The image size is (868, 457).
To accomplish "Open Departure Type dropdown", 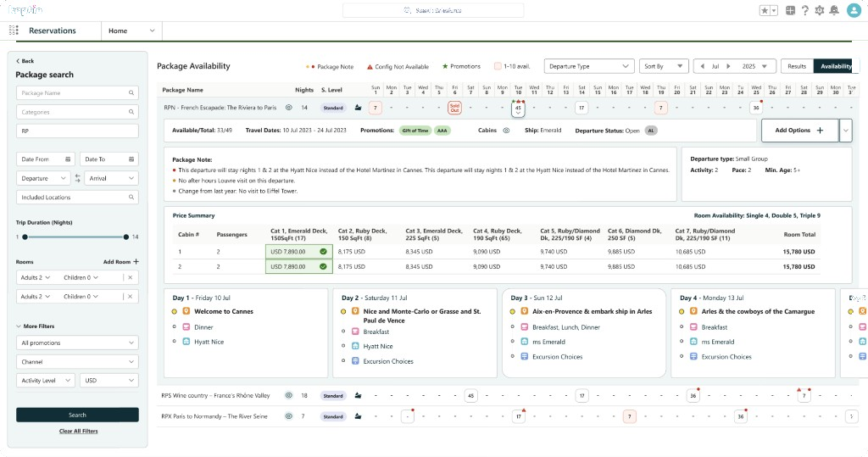I will tap(588, 66).
